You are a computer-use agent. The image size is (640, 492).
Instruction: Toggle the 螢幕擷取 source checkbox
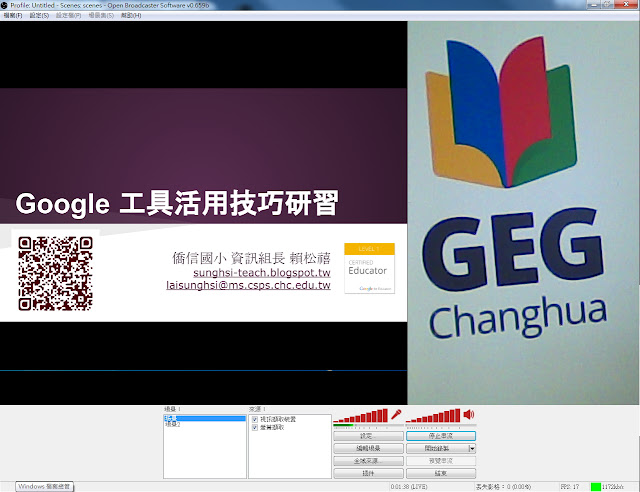pos(255,427)
